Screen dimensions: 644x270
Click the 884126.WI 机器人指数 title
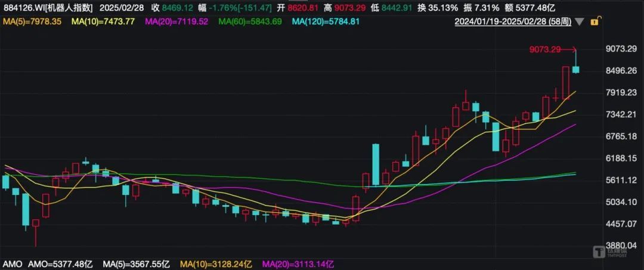click(48, 7)
